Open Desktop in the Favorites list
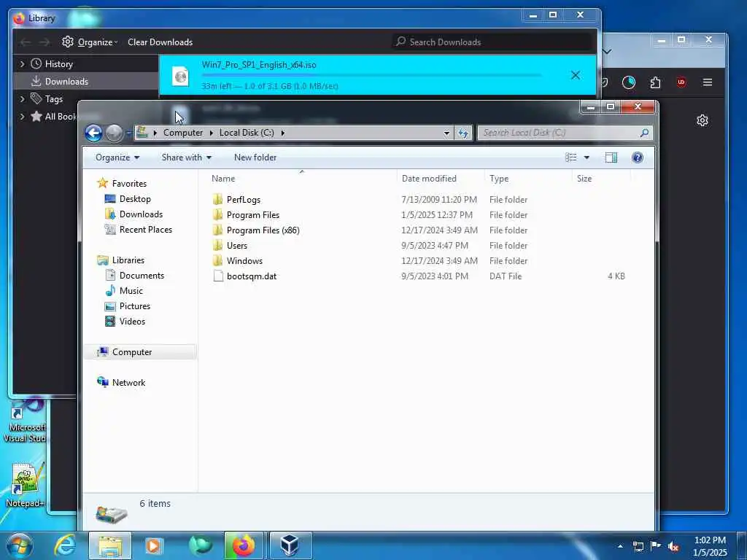Screen dimensions: 747x560 135,199
